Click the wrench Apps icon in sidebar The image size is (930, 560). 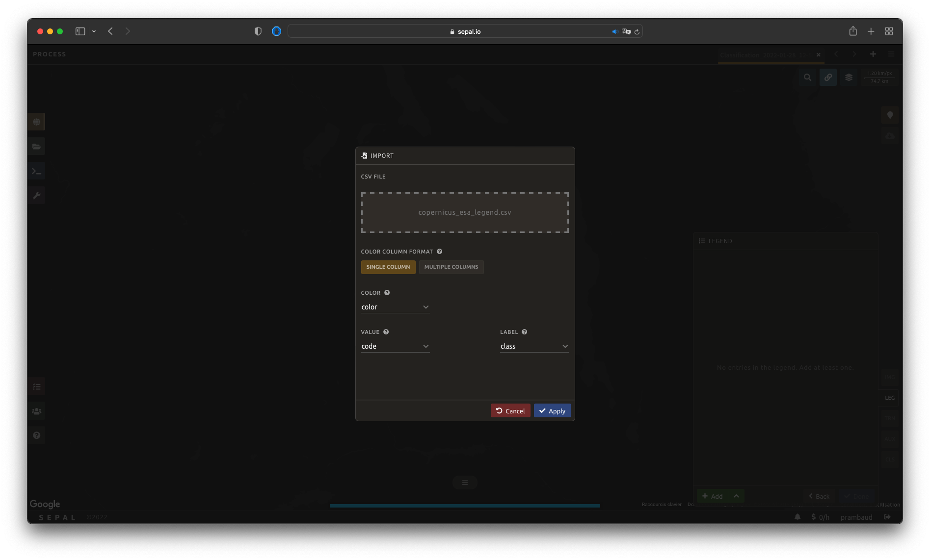pyautogui.click(x=37, y=196)
